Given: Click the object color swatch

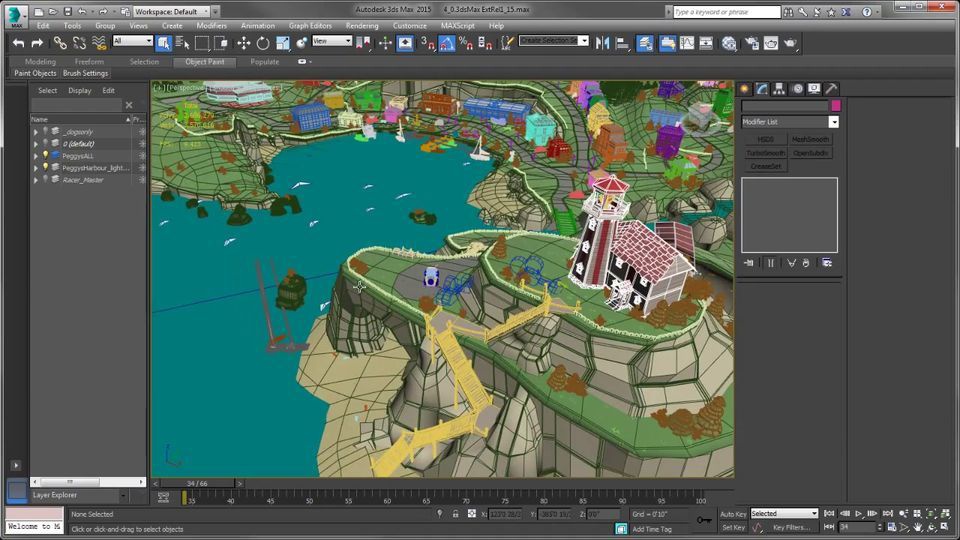Looking at the screenshot, I should click(836, 106).
